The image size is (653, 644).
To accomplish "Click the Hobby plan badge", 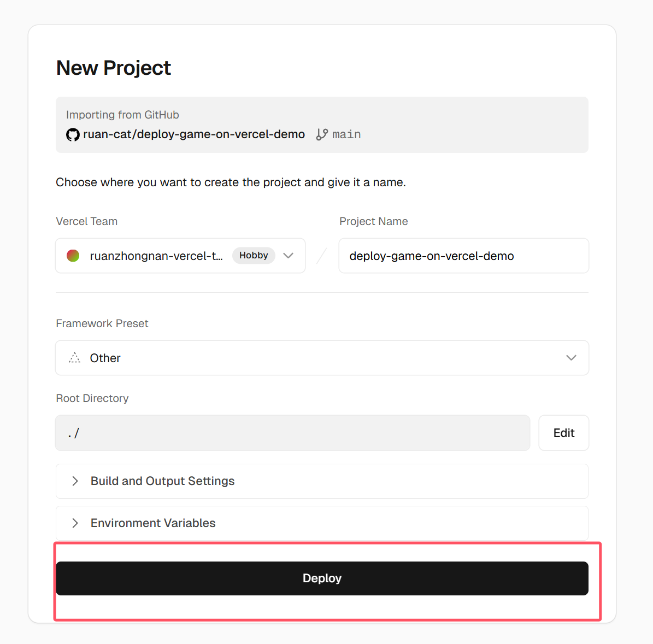I will click(x=254, y=256).
